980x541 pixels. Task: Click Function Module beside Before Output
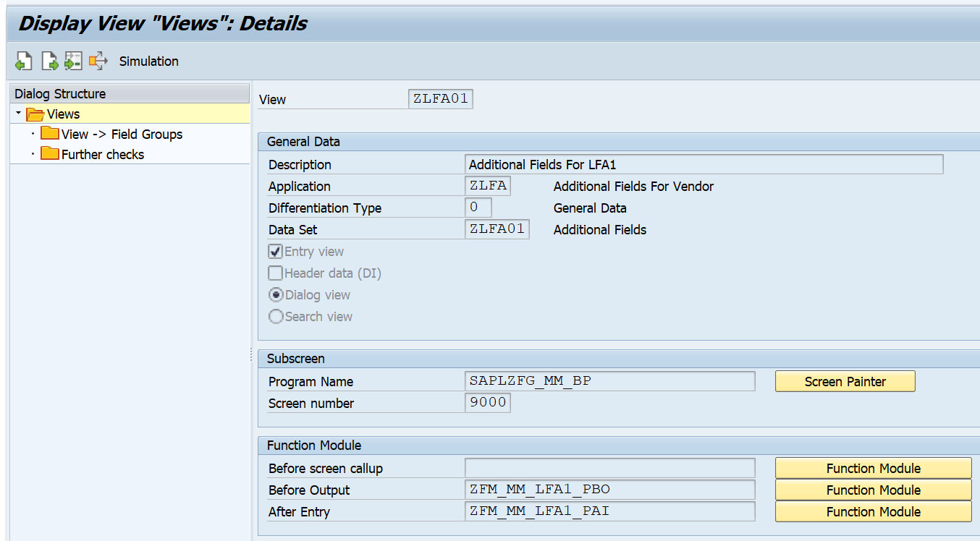coord(873,490)
